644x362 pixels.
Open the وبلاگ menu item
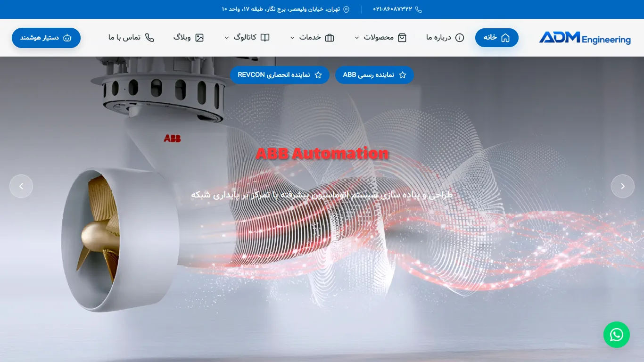pos(189,38)
